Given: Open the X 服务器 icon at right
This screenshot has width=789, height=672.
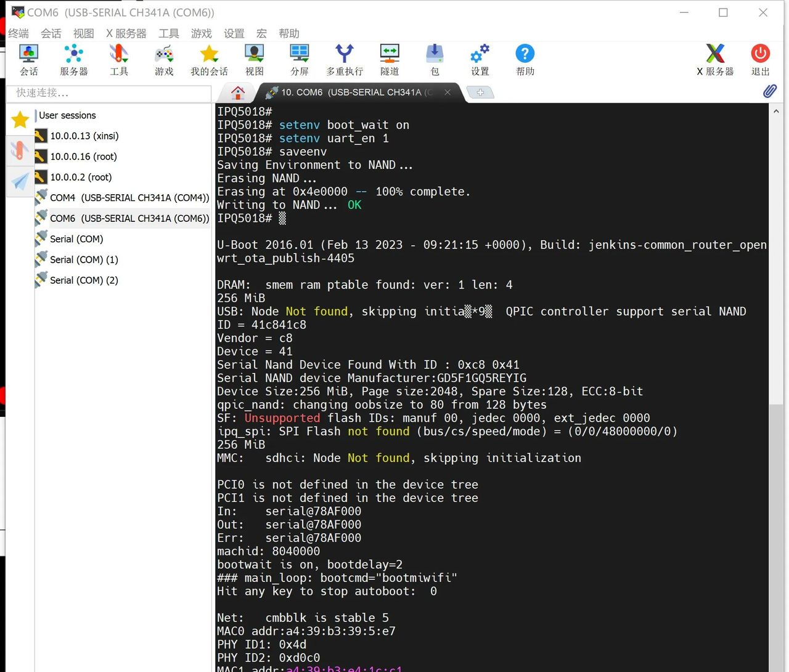Looking at the screenshot, I should click(x=715, y=60).
